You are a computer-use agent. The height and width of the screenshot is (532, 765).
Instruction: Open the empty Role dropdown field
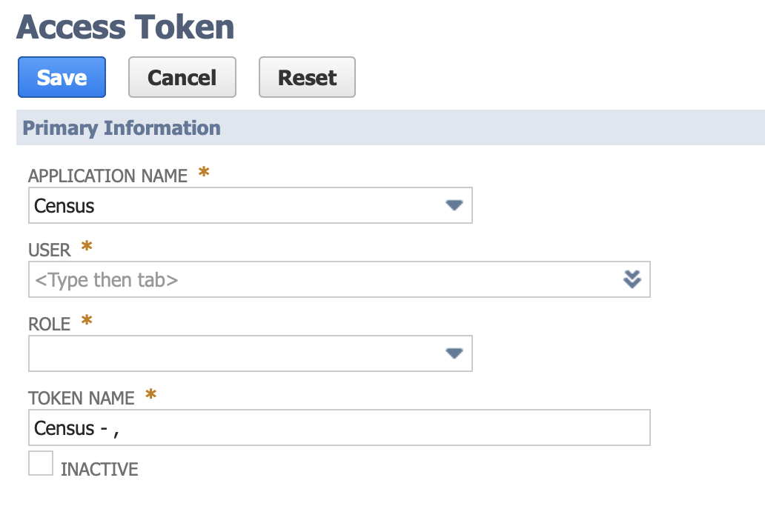point(237,353)
